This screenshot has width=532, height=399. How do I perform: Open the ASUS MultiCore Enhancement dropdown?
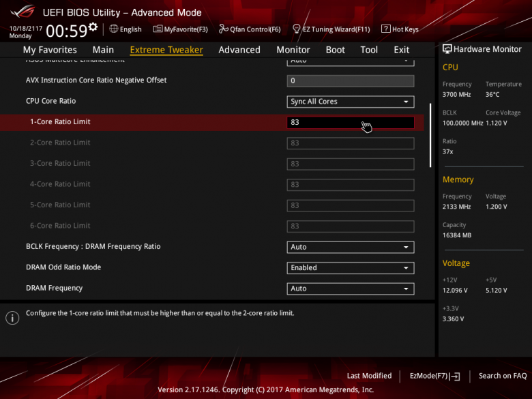[x=351, y=62]
